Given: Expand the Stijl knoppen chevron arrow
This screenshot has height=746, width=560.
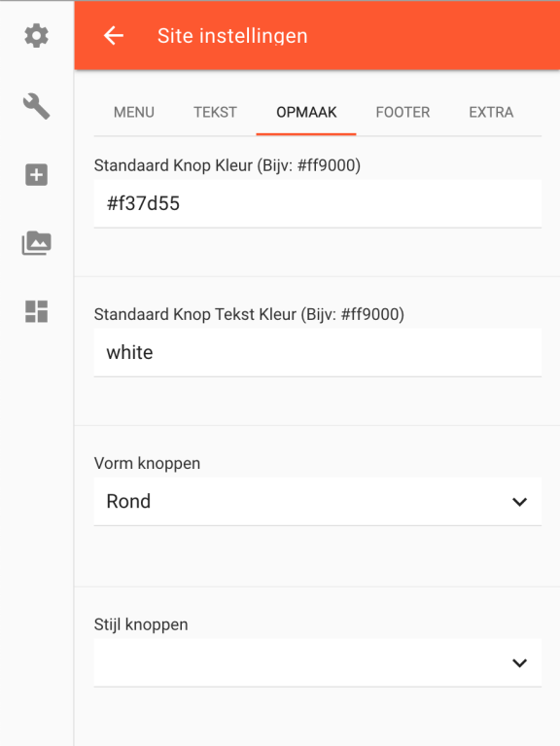Looking at the screenshot, I should [x=519, y=662].
